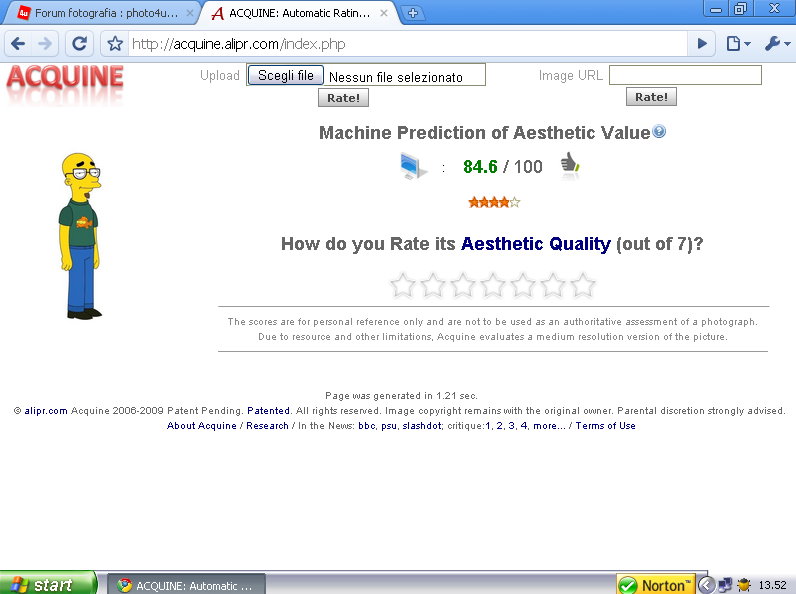Reload the page with refresh icon
Screen dimensions: 796x594
pyautogui.click(x=80, y=44)
